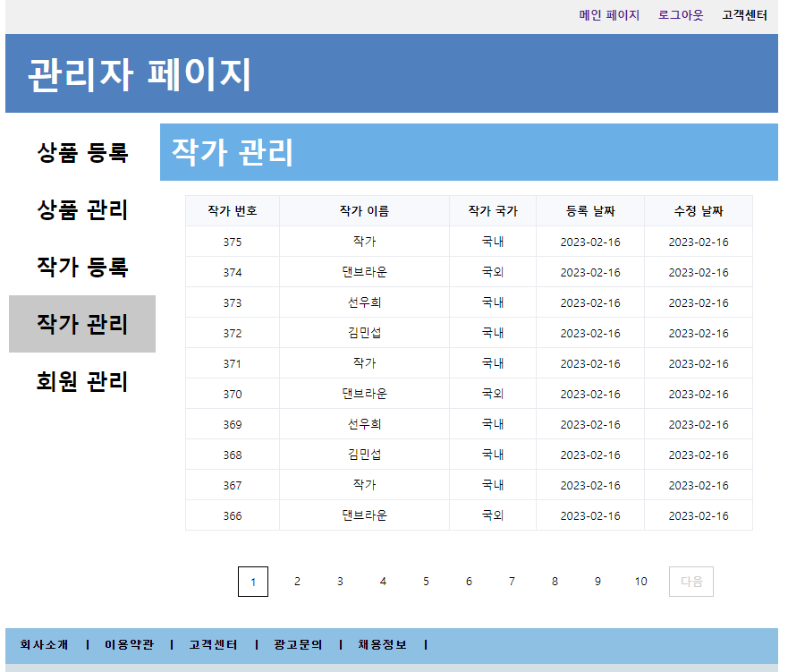Open 이용약관 in the footer

pos(129,644)
